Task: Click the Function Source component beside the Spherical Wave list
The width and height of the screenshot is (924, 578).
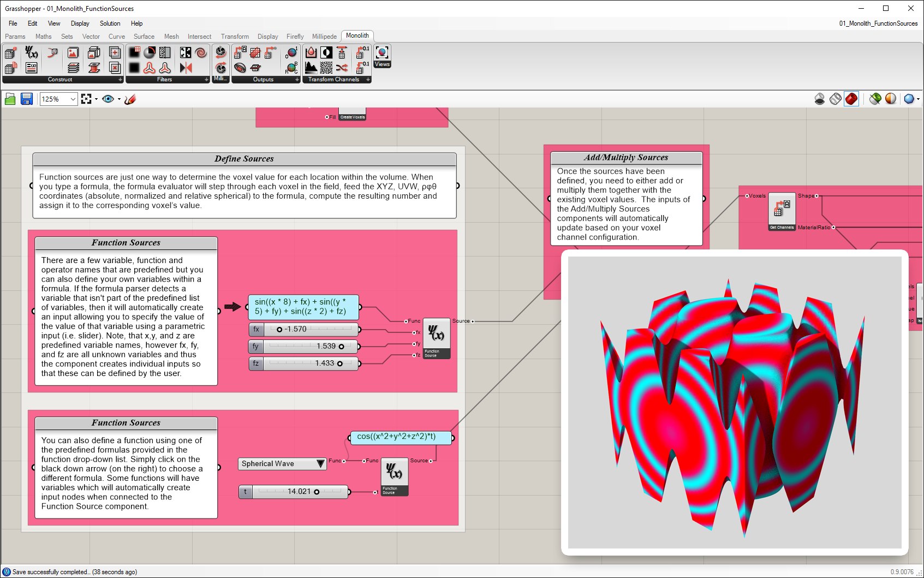Action: [x=395, y=476]
